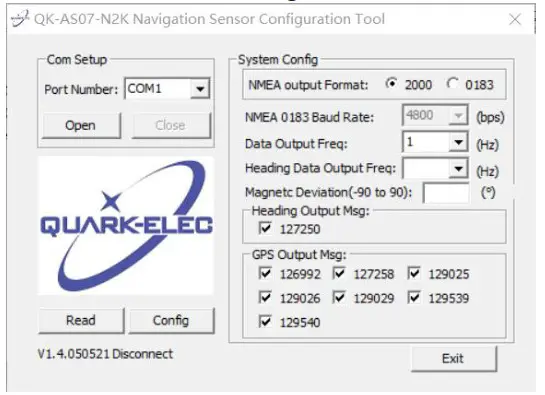Click the app icon in the title bar
This screenshot has height=395, width=545.
19,19
